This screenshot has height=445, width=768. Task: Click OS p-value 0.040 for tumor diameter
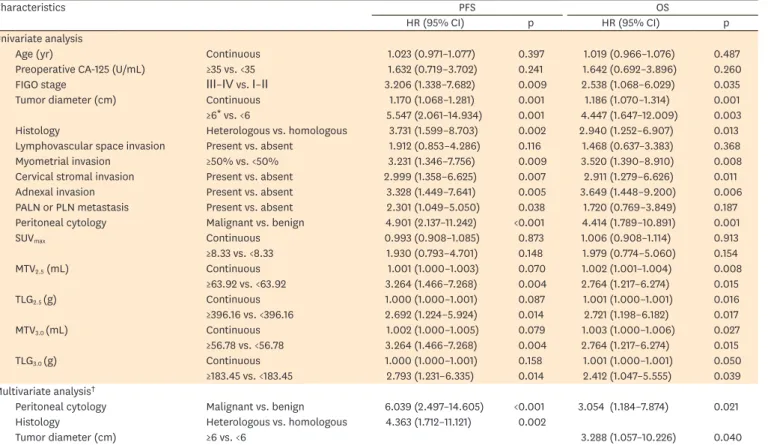727,437
